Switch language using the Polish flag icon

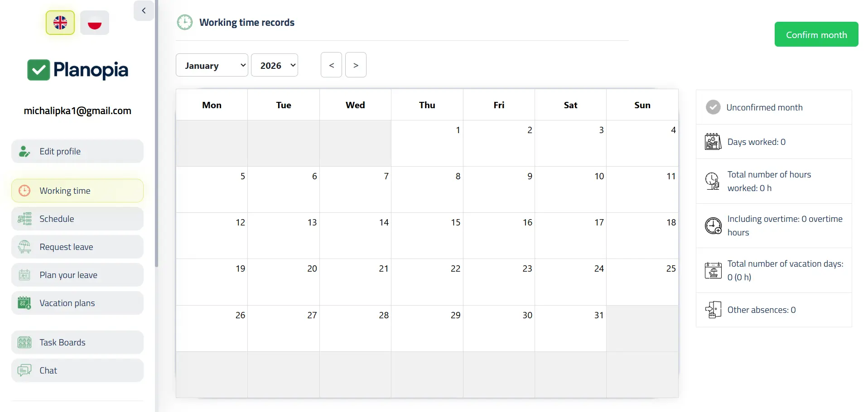(95, 23)
